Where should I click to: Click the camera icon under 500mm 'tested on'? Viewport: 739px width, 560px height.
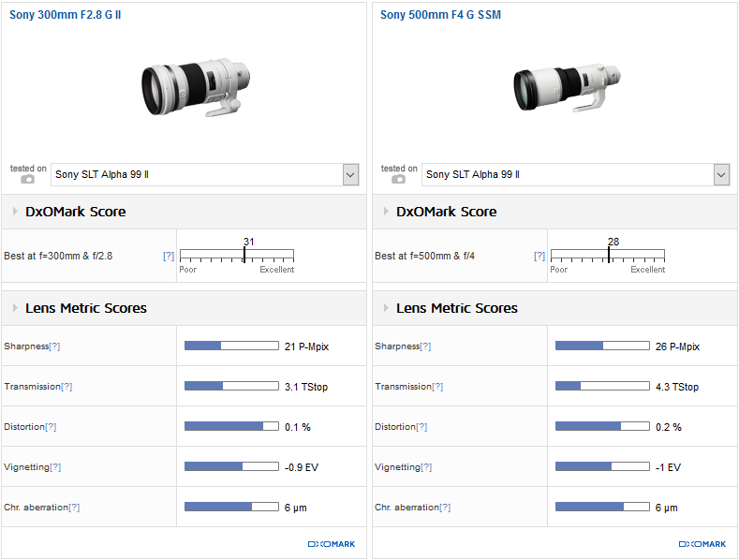point(398,179)
